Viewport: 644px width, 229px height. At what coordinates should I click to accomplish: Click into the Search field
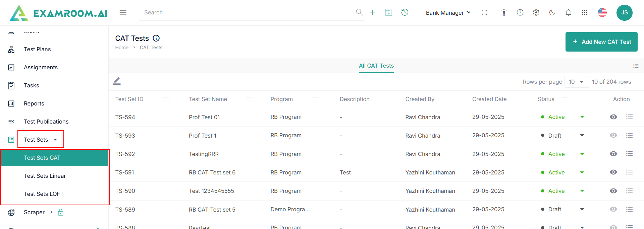[248, 12]
